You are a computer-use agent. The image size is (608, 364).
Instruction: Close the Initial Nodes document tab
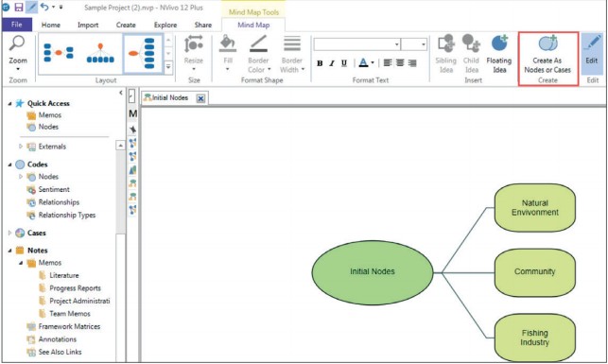coord(200,98)
